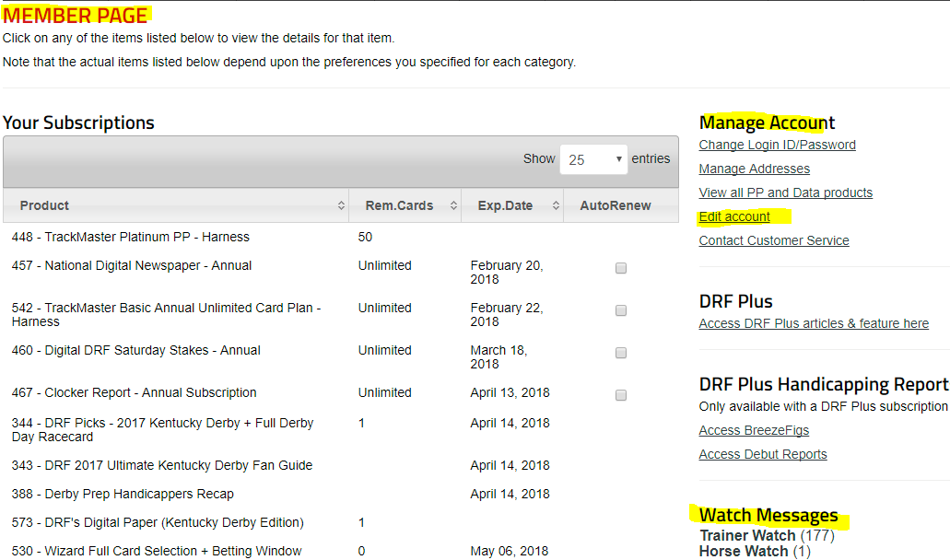Image resolution: width=950 pixels, height=560 pixels.
Task: Toggle AutoRenew for TrackMaster Basic Annual Plan
Action: 621,310
